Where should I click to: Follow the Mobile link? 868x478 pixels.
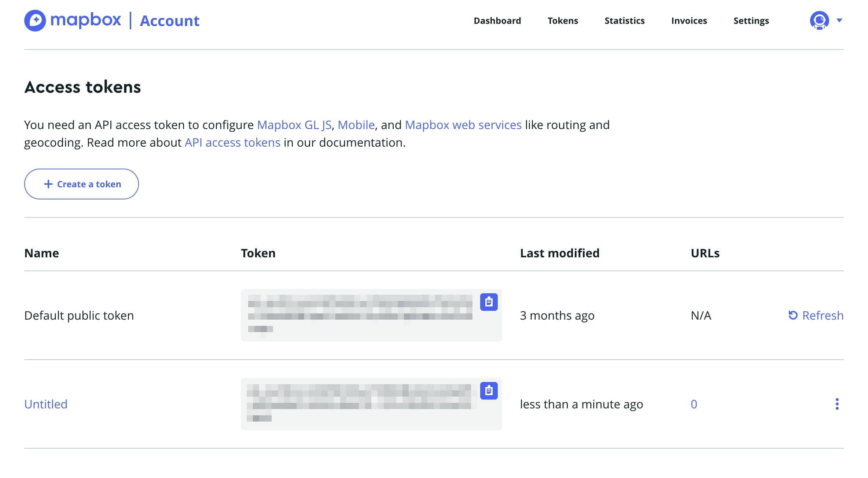(356, 125)
